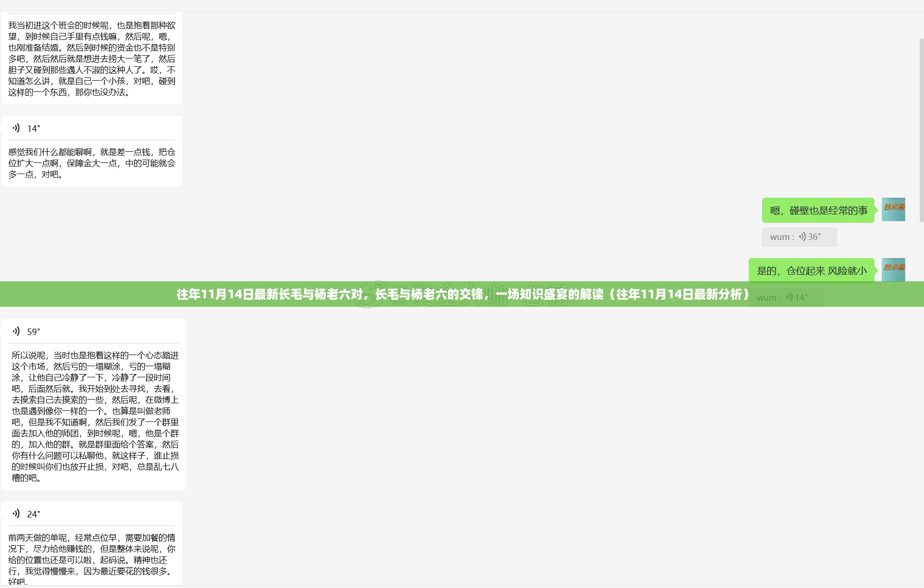Open the 往年11月14日最新分析 banner link
The height and width of the screenshot is (588, 924).
(x=462, y=294)
